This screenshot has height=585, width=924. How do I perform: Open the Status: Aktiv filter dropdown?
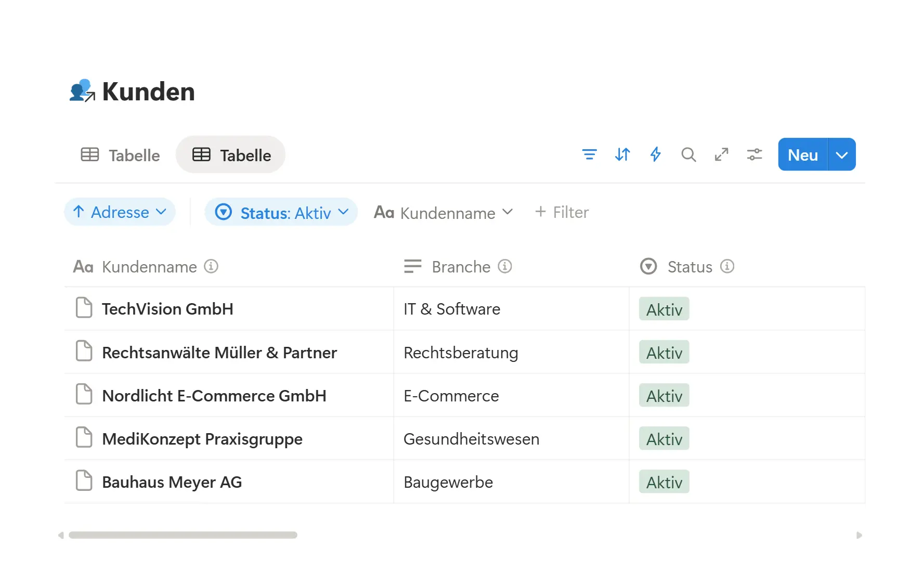(x=281, y=212)
